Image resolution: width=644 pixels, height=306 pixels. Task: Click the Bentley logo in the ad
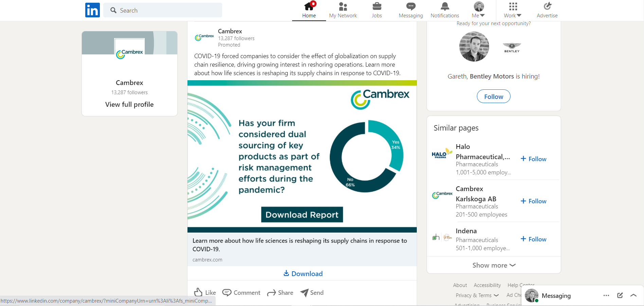512,47
